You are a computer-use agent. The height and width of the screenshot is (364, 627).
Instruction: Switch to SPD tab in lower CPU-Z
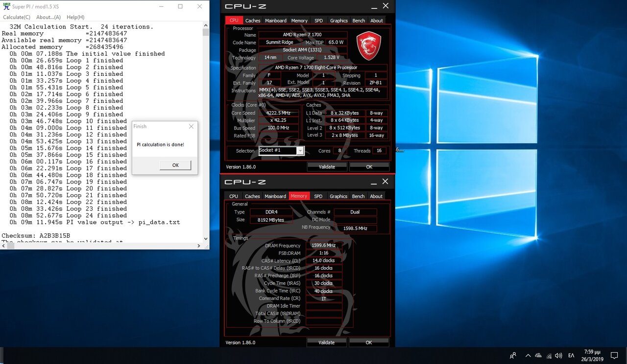(x=318, y=196)
